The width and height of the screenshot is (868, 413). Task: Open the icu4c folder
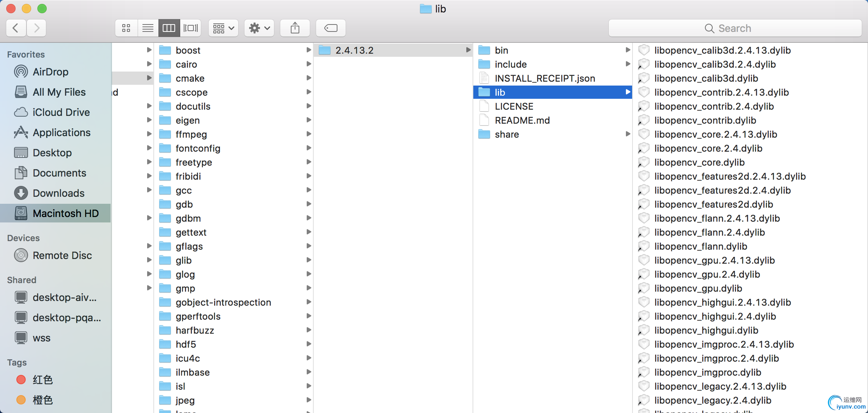(x=234, y=358)
